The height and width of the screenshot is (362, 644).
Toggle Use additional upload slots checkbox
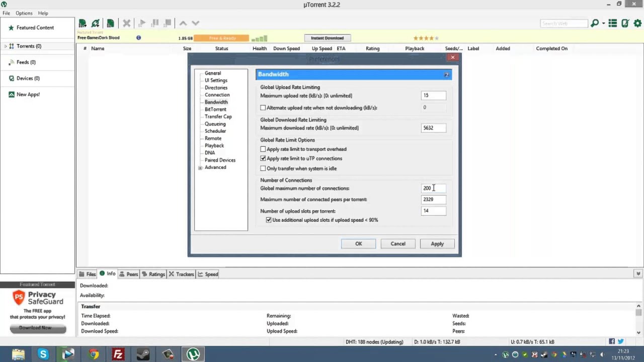pyautogui.click(x=269, y=220)
